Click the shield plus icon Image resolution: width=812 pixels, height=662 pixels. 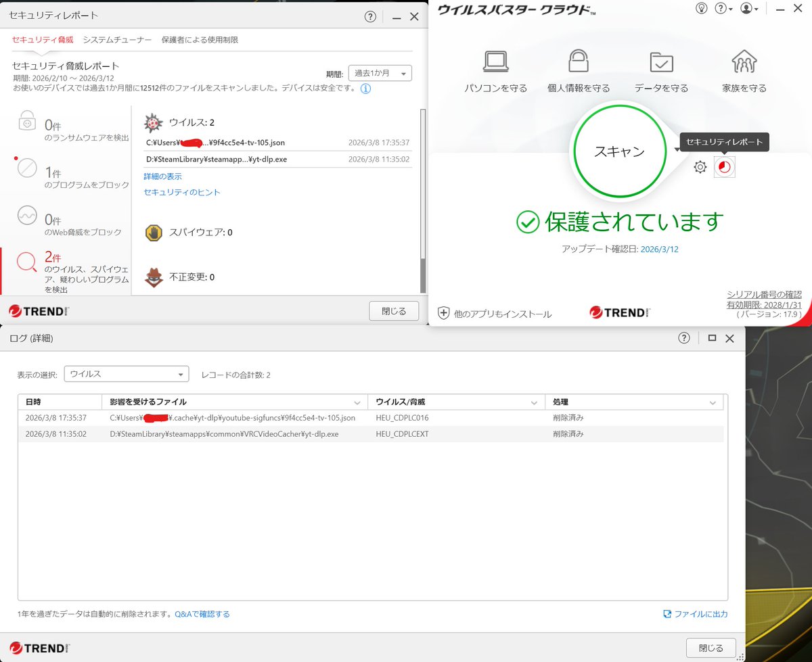443,312
